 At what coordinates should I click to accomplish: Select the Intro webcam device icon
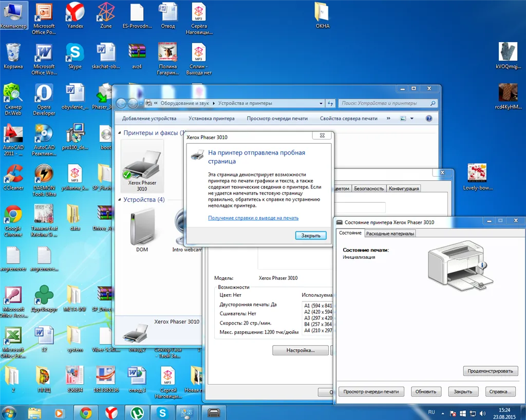187,230
